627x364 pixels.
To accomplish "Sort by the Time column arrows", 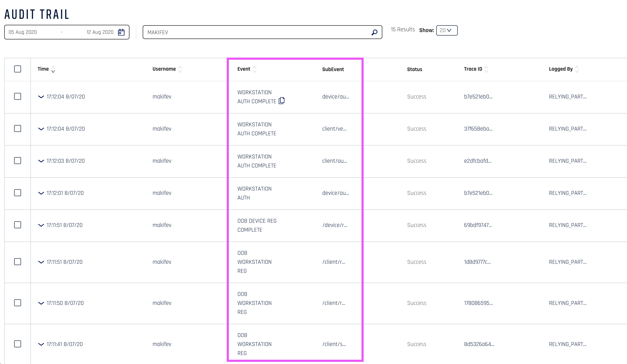I will point(53,69).
